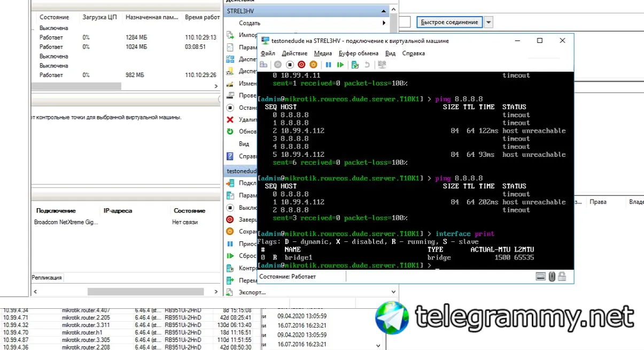Click lock icon in VM status bar
Screen dimensions: 644x350
[x=562, y=277]
